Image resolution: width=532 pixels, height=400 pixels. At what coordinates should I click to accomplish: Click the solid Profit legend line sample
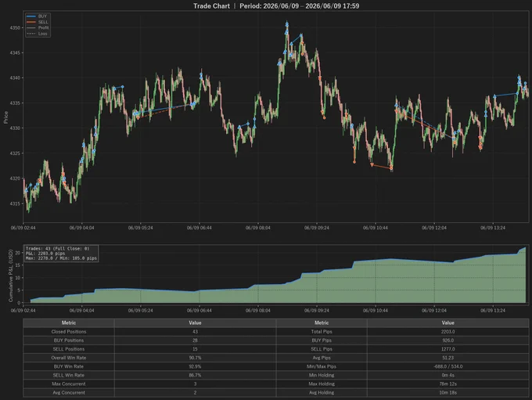click(31, 28)
